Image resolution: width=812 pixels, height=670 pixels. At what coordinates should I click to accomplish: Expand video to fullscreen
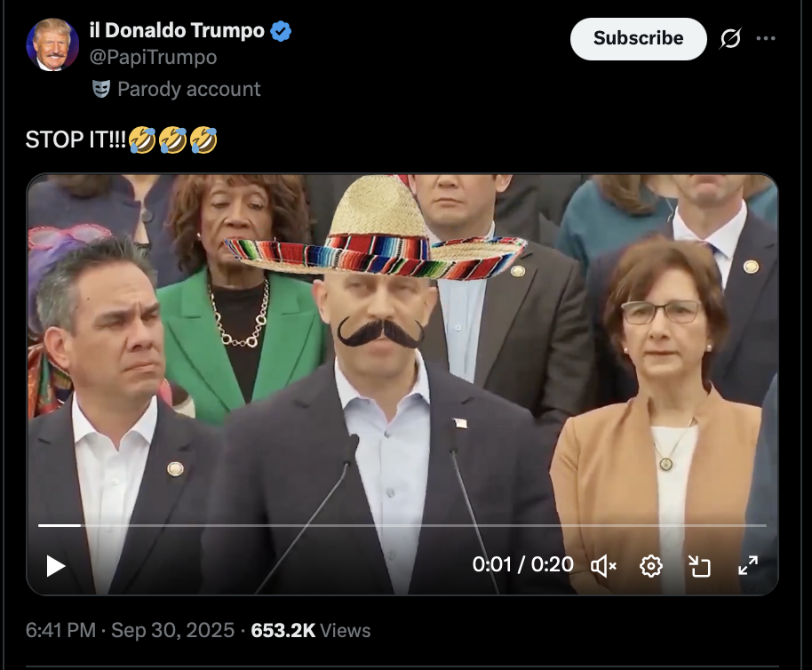click(748, 566)
